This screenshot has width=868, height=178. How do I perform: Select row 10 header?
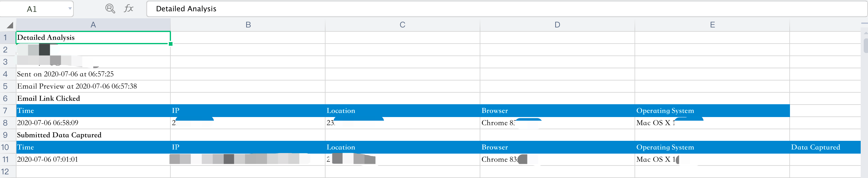(5, 147)
